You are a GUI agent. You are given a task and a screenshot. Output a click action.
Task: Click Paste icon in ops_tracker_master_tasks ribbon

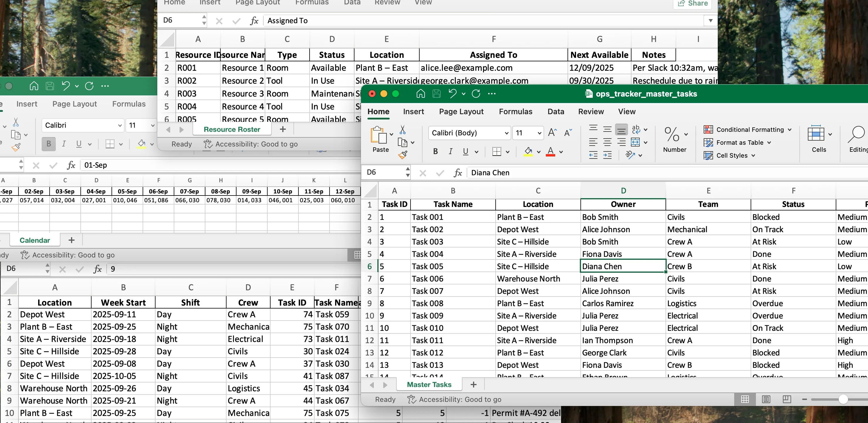point(379,135)
